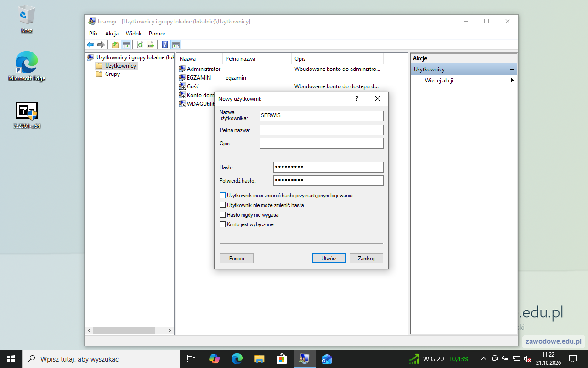Image resolution: width=588 pixels, height=368 pixels.
Task: Click the grey Forward arrow in lusrmgr toolbar
Action: pyautogui.click(x=101, y=45)
